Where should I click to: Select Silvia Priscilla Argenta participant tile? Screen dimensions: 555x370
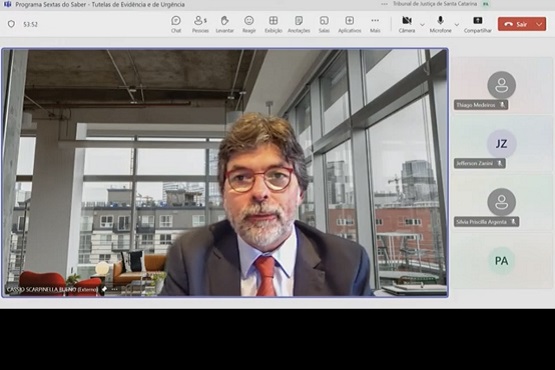point(502,203)
